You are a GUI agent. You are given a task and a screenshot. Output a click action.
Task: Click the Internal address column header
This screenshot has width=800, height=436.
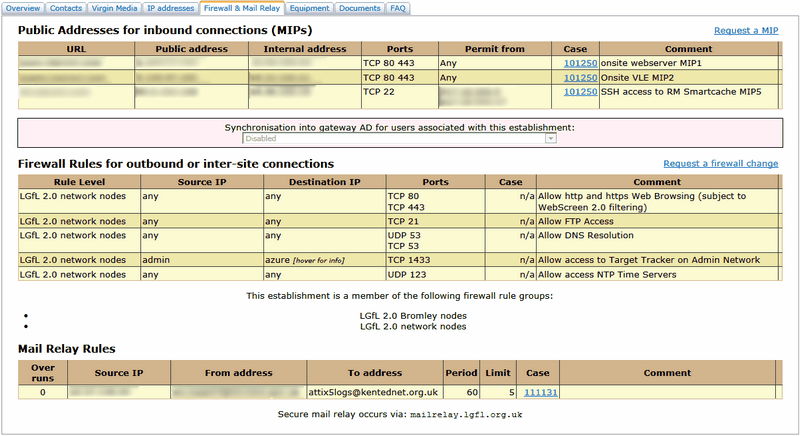pyautogui.click(x=305, y=49)
